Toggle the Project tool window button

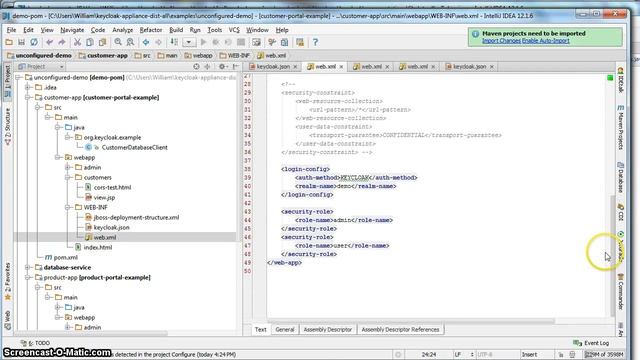pyautogui.click(x=7, y=80)
